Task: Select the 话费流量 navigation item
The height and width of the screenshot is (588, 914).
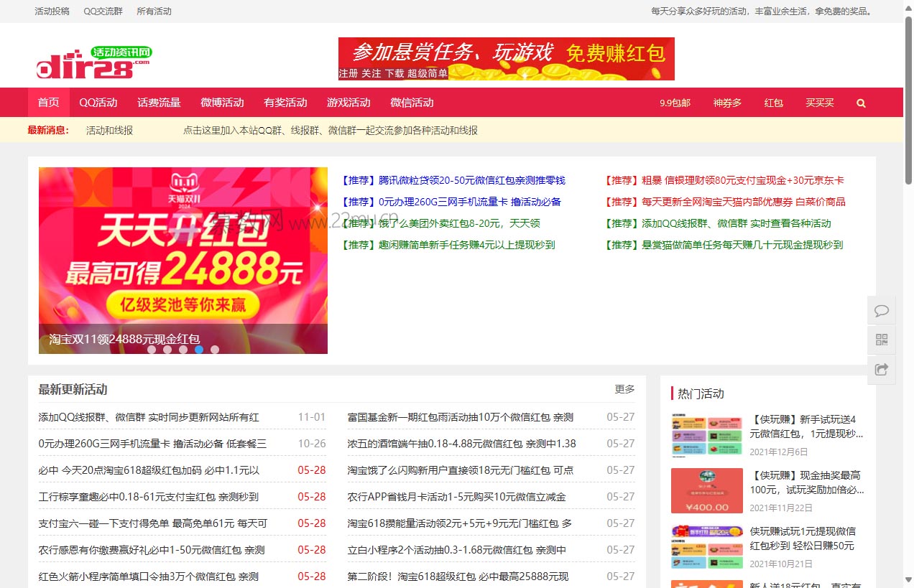Action: point(159,102)
